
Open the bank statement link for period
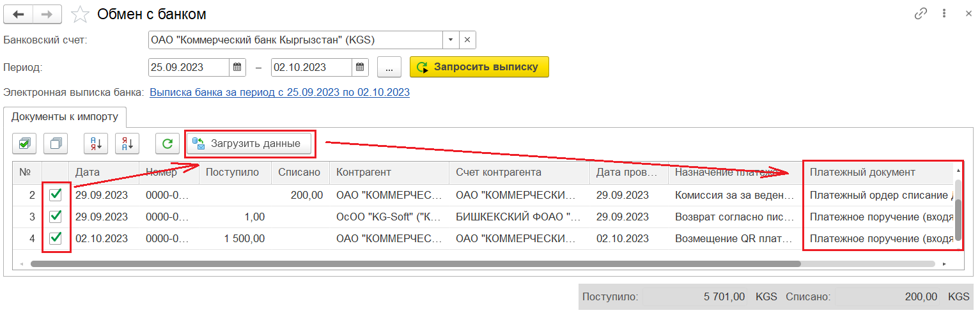point(279,93)
